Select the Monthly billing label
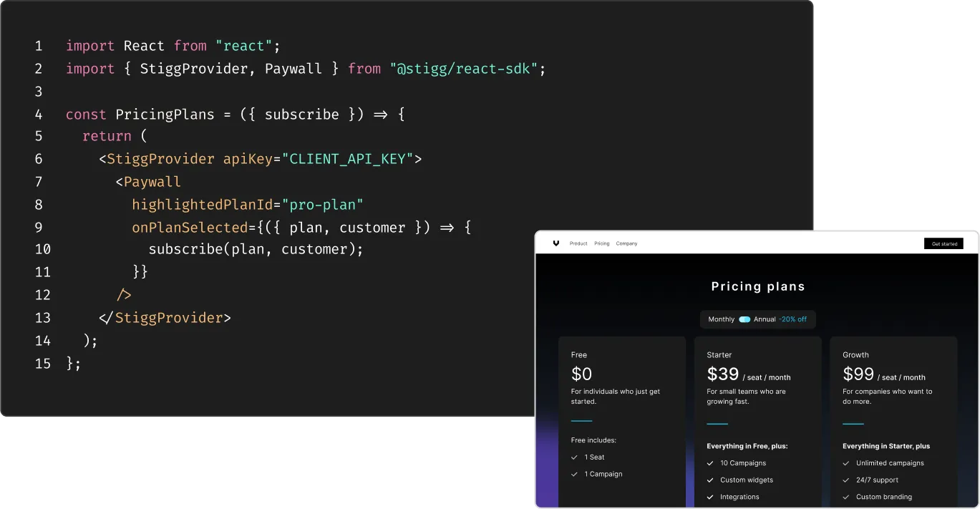The height and width of the screenshot is (509, 980). tap(722, 319)
